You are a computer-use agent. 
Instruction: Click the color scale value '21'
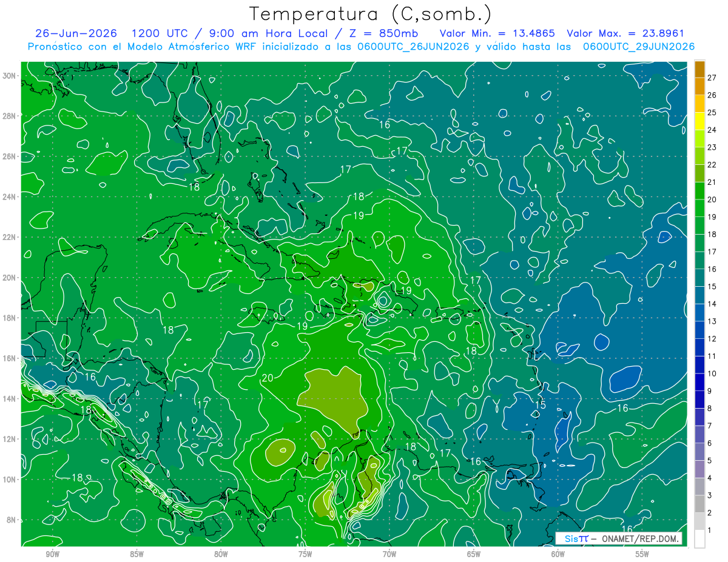pos(712,182)
